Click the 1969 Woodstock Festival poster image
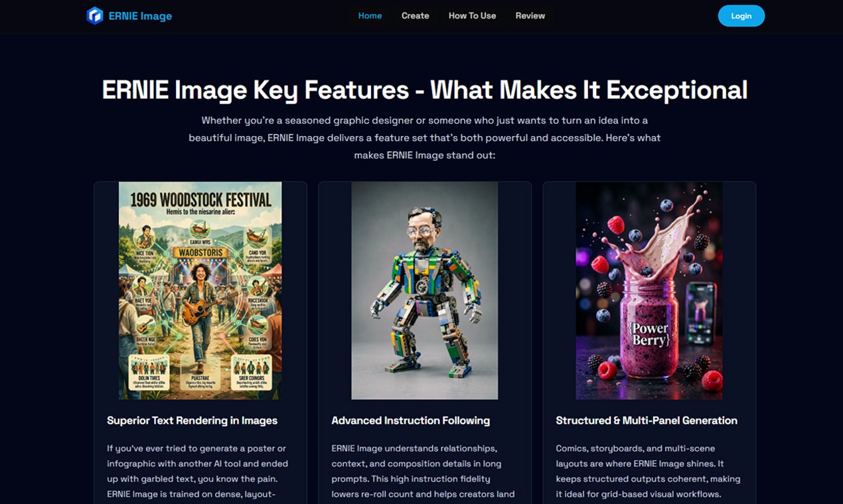The width and height of the screenshot is (843, 504). click(198, 290)
